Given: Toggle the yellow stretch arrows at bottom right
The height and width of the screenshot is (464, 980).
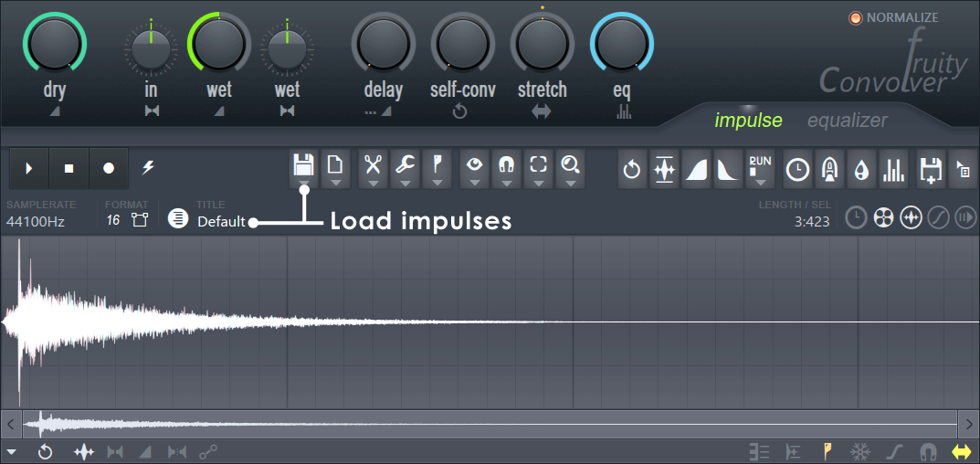Looking at the screenshot, I should click(961, 451).
